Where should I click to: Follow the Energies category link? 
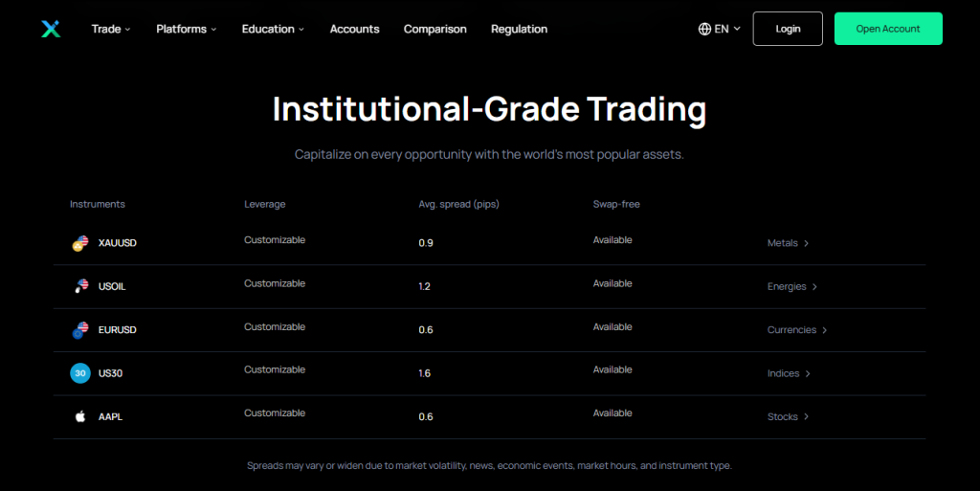[x=791, y=286]
